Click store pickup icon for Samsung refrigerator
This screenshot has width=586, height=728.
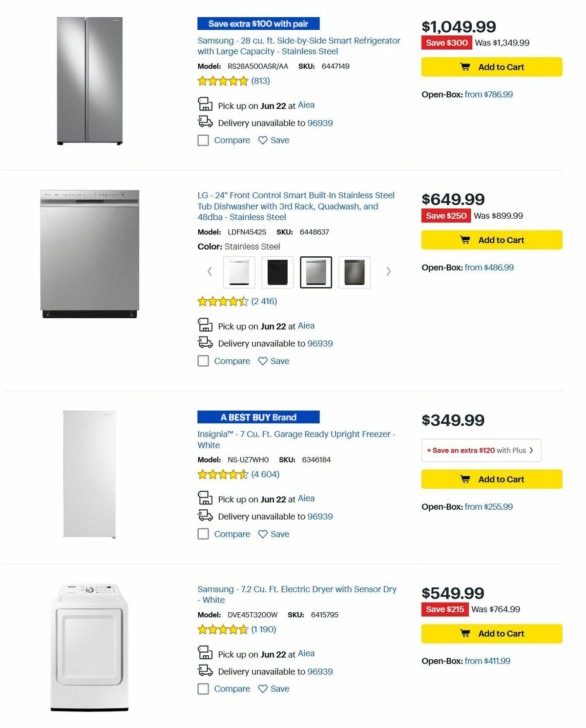[x=205, y=104]
